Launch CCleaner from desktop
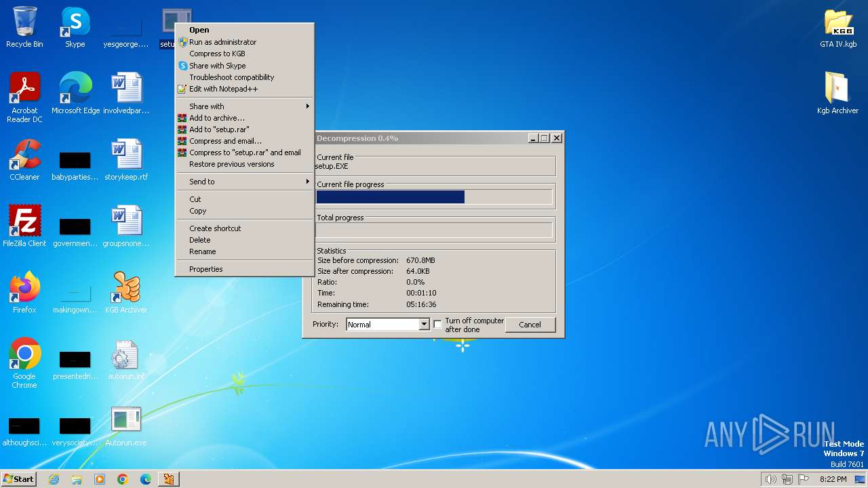Screen dimensions: 868x488 coord(24,159)
